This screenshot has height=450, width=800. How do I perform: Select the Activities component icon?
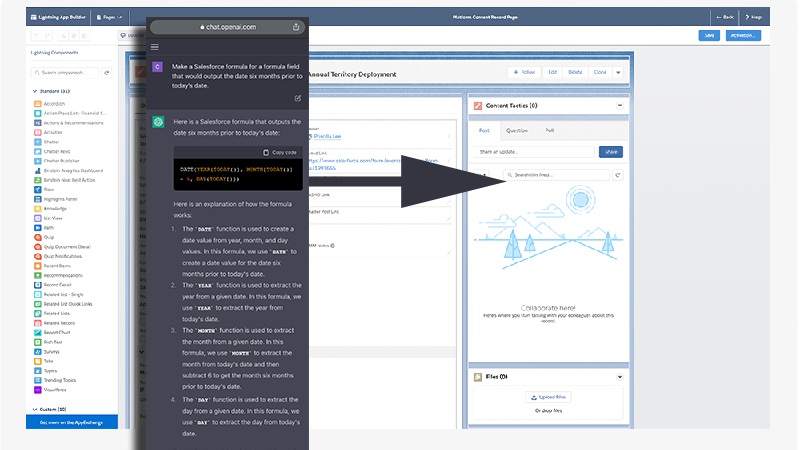click(x=37, y=132)
